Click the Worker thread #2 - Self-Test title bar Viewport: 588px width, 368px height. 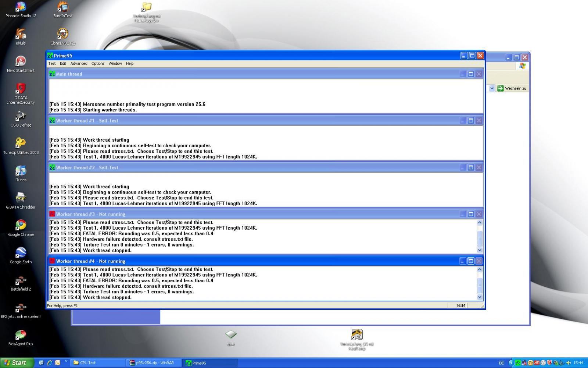coord(266,167)
